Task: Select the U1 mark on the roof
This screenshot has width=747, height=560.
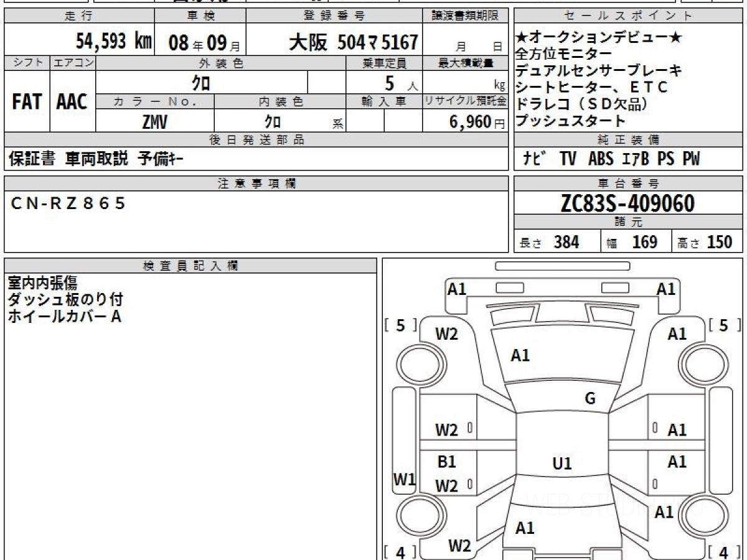Action: (x=562, y=464)
